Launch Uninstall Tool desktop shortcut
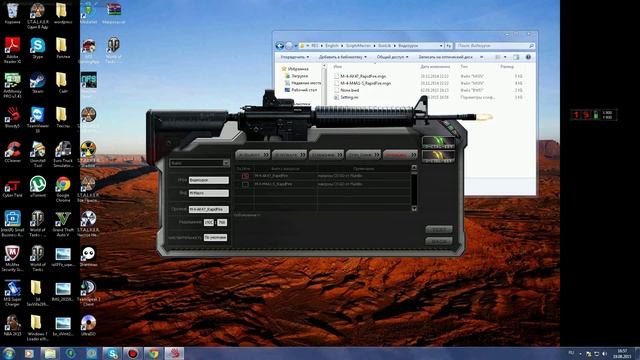This screenshot has height=360, width=640. click(38, 154)
